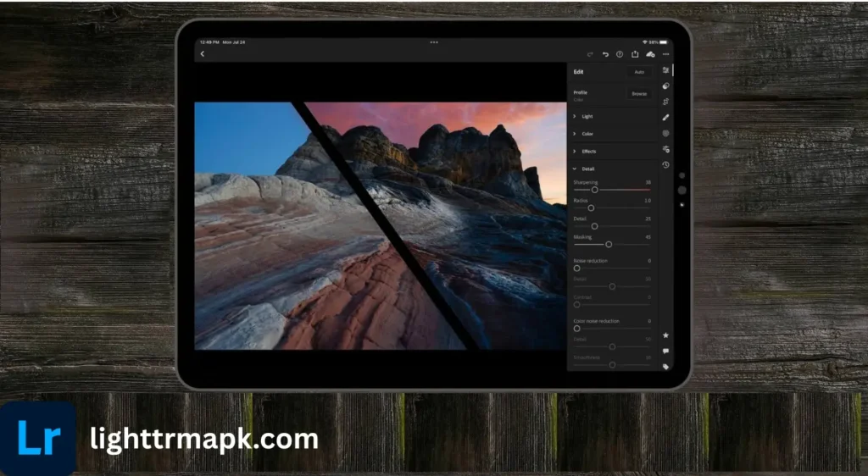Tap the Wi-Fi status icon
The height and width of the screenshot is (476, 868).
(x=644, y=42)
